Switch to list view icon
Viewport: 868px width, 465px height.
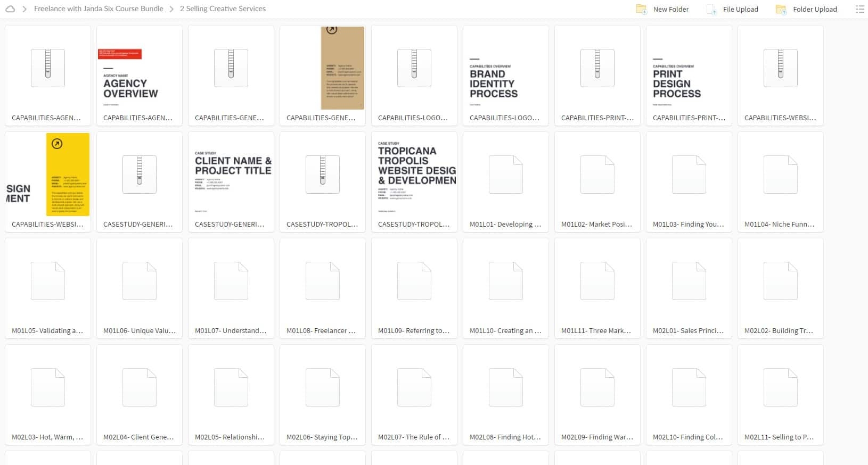pyautogui.click(x=859, y=9)
